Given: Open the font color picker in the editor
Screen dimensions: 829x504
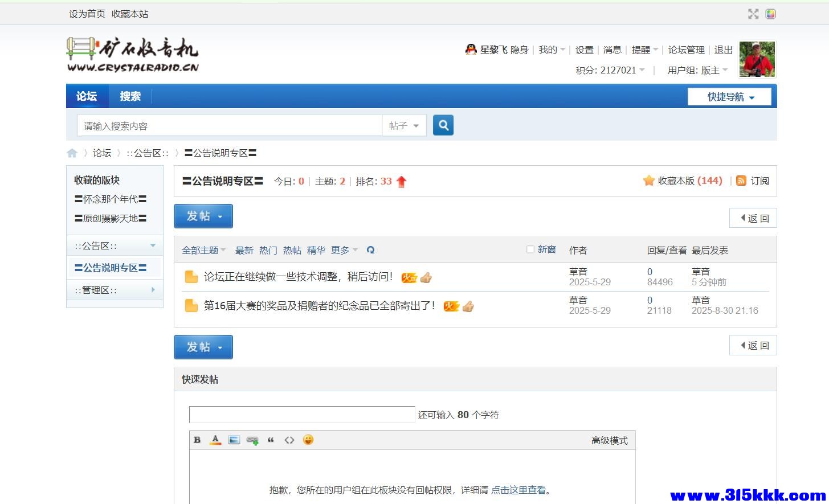Looking at the screenshot, I should pyautogui.click(x=215, y=440).
